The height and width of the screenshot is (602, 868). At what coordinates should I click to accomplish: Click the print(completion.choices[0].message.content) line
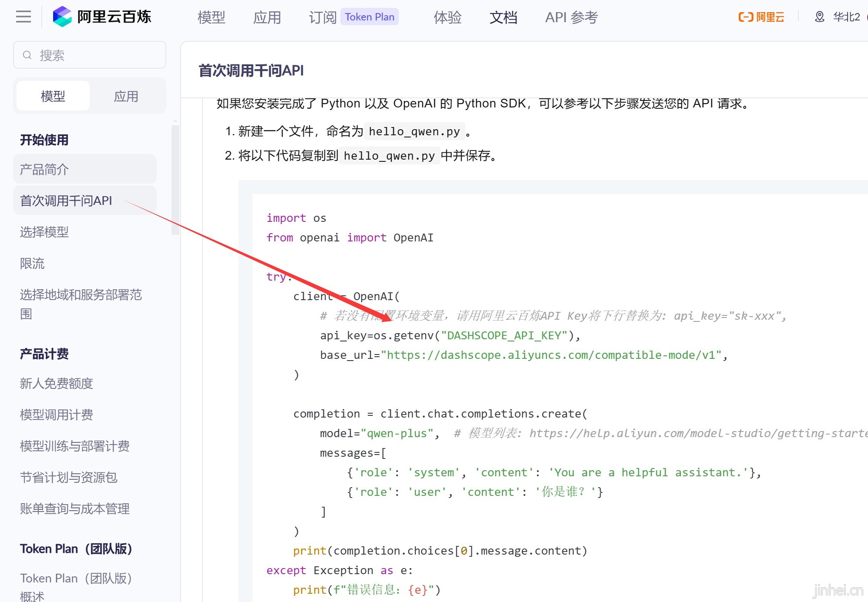point(440,551)
